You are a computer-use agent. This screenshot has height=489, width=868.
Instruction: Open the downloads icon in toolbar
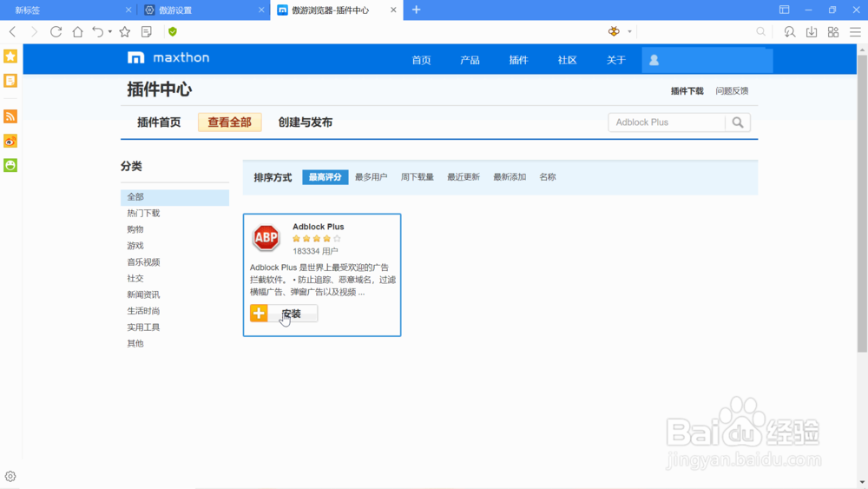(812, 32)
